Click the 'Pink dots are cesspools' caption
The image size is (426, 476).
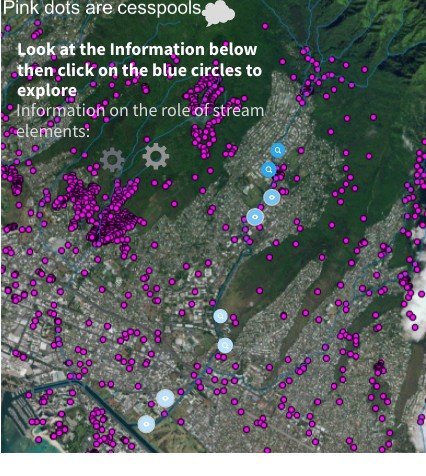102,8
